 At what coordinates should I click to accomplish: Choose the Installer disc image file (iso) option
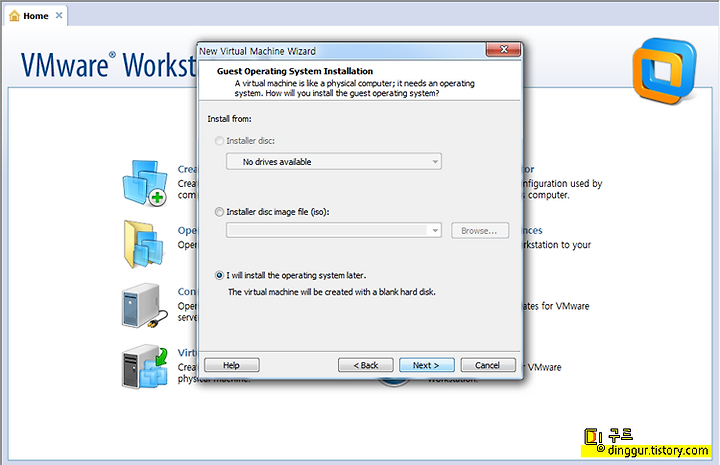(x=219, y=212)
